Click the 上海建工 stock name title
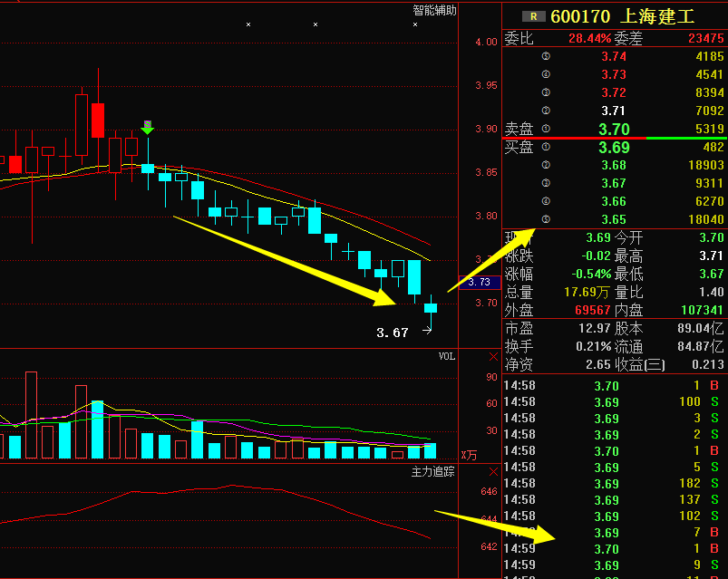This screenshot has height=579, width=728. 657,15
